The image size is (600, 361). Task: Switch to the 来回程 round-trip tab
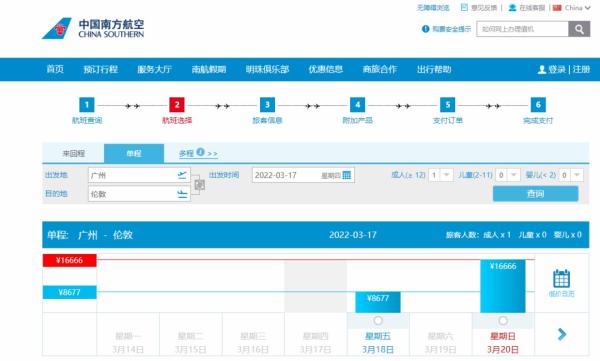coord(73,154)
